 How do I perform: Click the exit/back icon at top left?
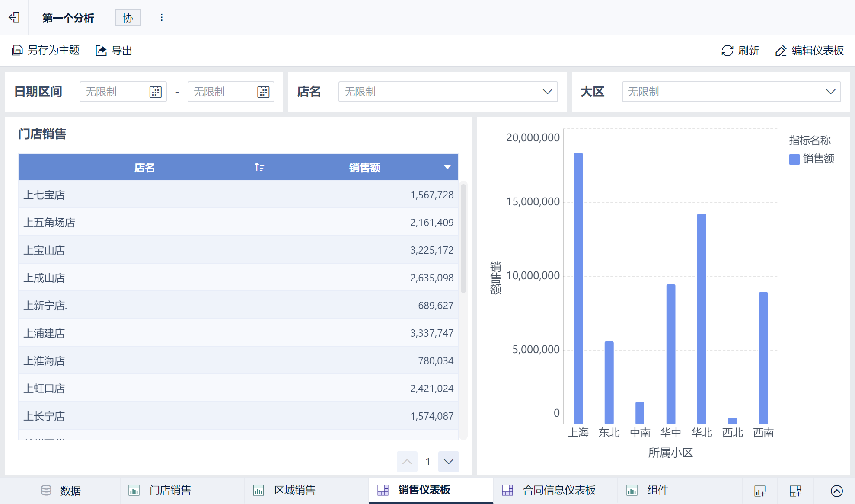[x=14, y=18]
